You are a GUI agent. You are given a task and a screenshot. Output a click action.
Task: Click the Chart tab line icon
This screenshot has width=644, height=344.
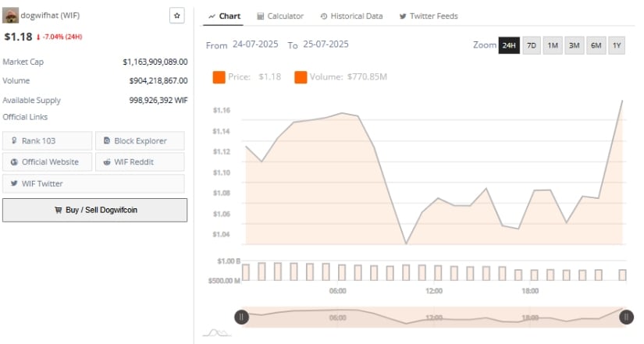coord(212,16)
